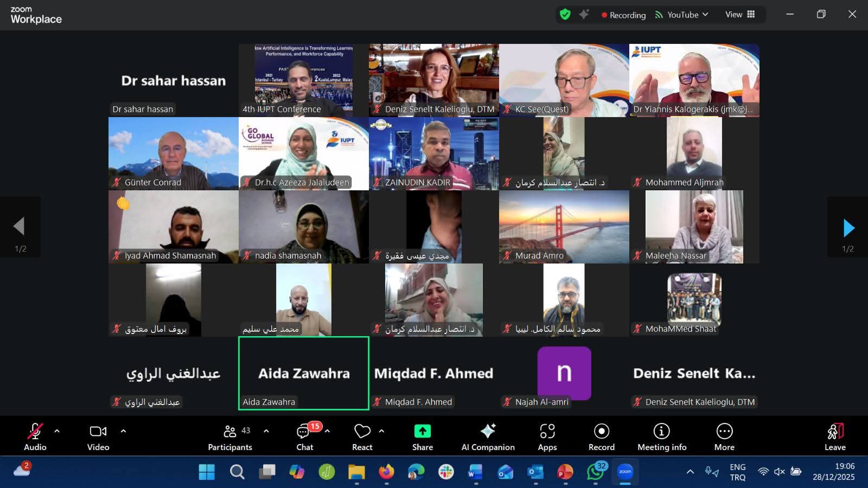Open the View layout menu

point(740,15)
